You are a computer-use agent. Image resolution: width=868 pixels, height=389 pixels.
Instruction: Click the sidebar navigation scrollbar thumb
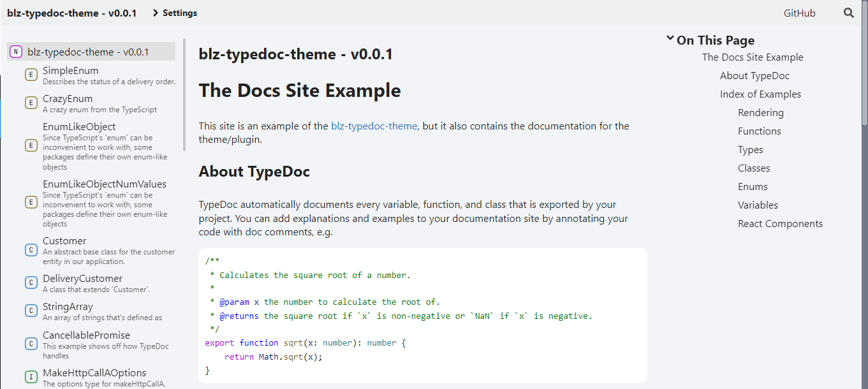[x=184, y=94]
